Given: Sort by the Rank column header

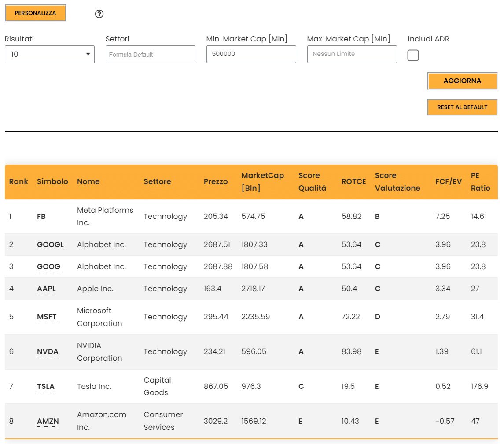Looking at the screenshot, I should [x=18, y=181].
